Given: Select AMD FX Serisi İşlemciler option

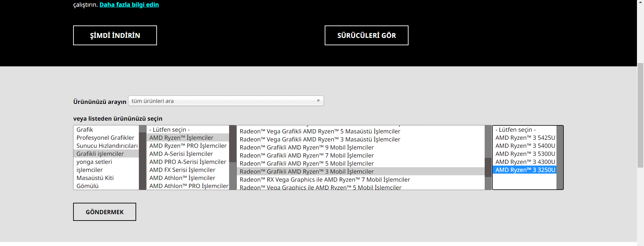Looking at the screenshot, I should [188, 170].
